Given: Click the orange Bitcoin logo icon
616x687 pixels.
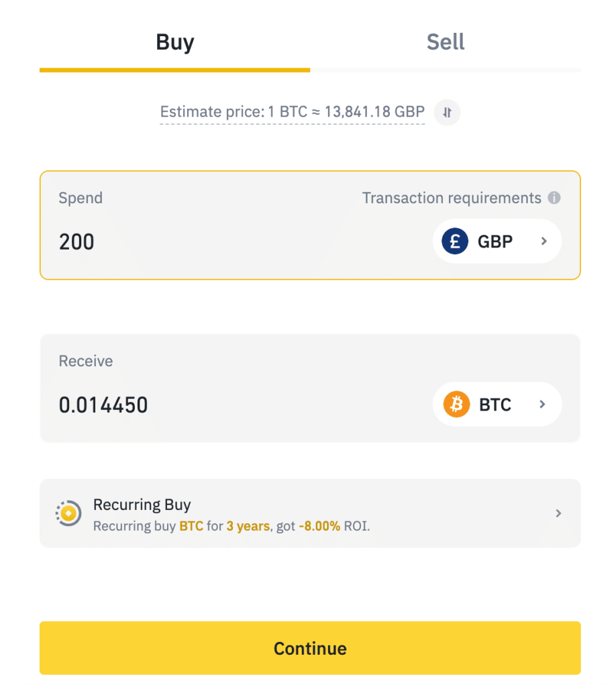Looking at the screenshot, I should 456,405.
